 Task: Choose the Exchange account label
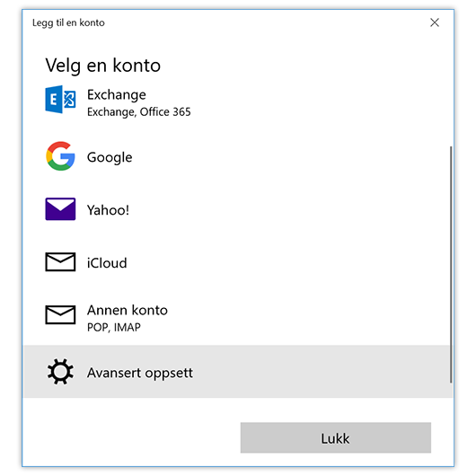pos(117,95)
